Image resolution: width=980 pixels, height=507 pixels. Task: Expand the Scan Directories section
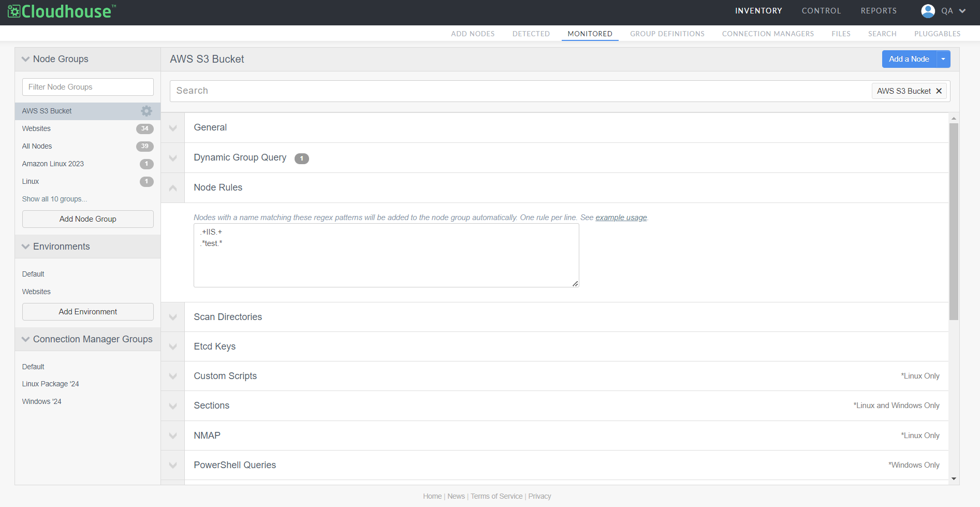coord(173,317)
